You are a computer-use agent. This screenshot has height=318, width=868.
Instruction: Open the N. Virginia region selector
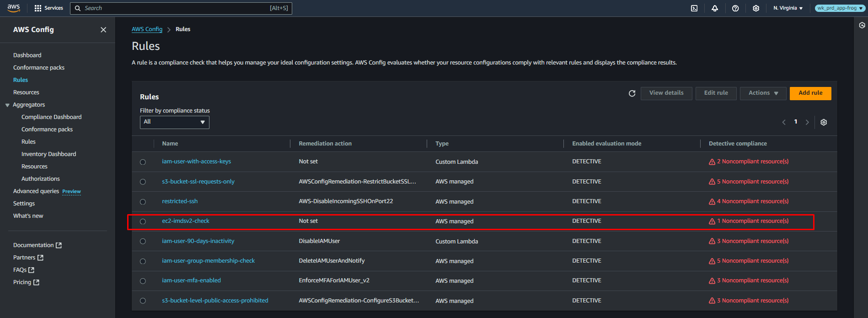788,8
